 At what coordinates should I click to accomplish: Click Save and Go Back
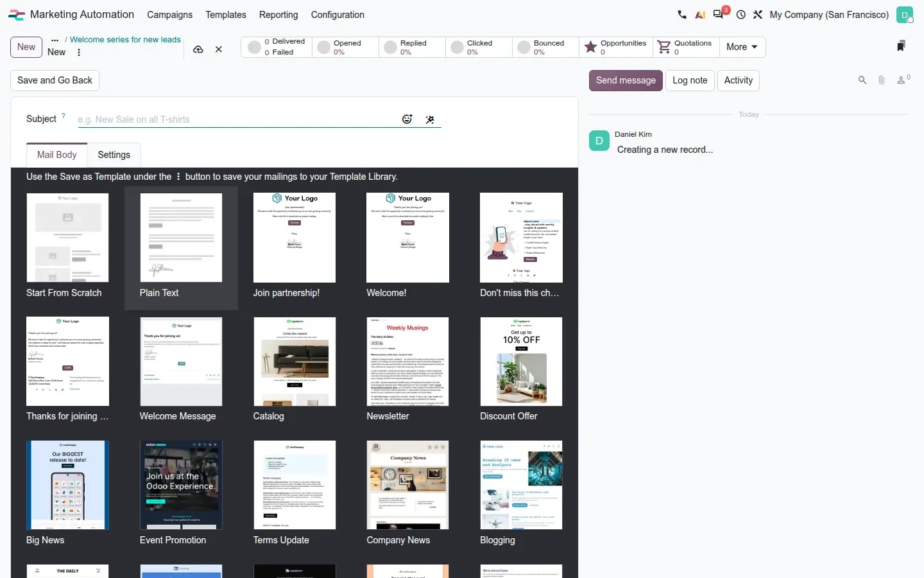coord(55,80)
